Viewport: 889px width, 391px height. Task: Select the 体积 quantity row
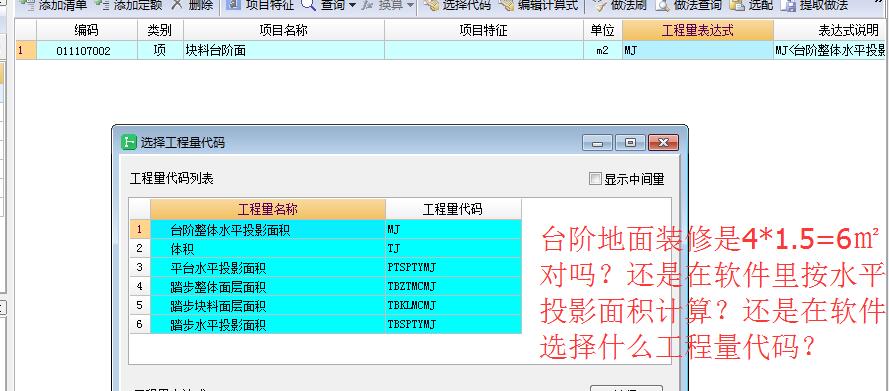[x=268, y=248]
